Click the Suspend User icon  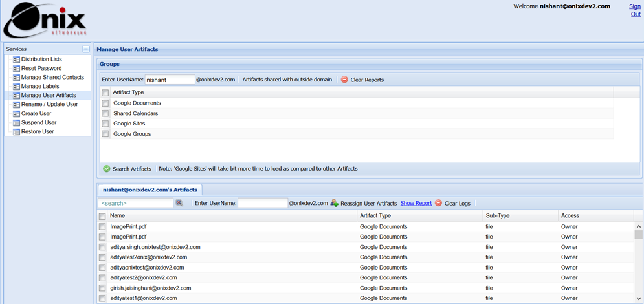click(x=16, y=123)
